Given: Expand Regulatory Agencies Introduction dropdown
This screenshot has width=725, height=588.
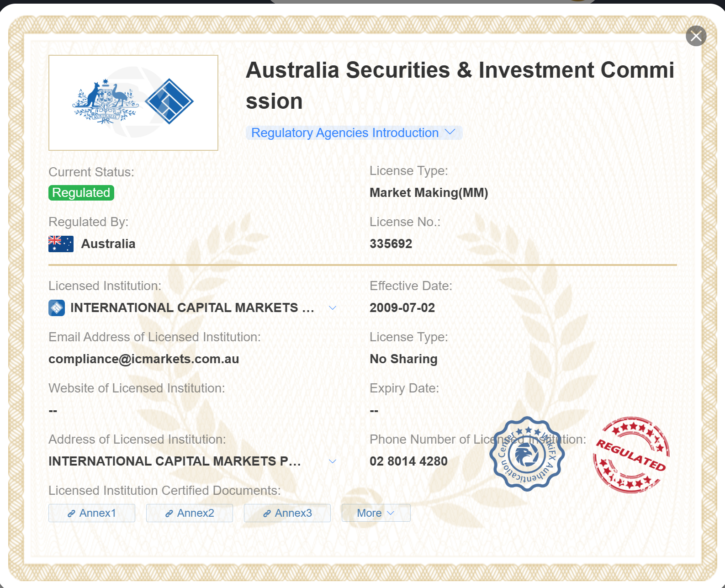Looking at the screenshot, I should coord(354,133).
